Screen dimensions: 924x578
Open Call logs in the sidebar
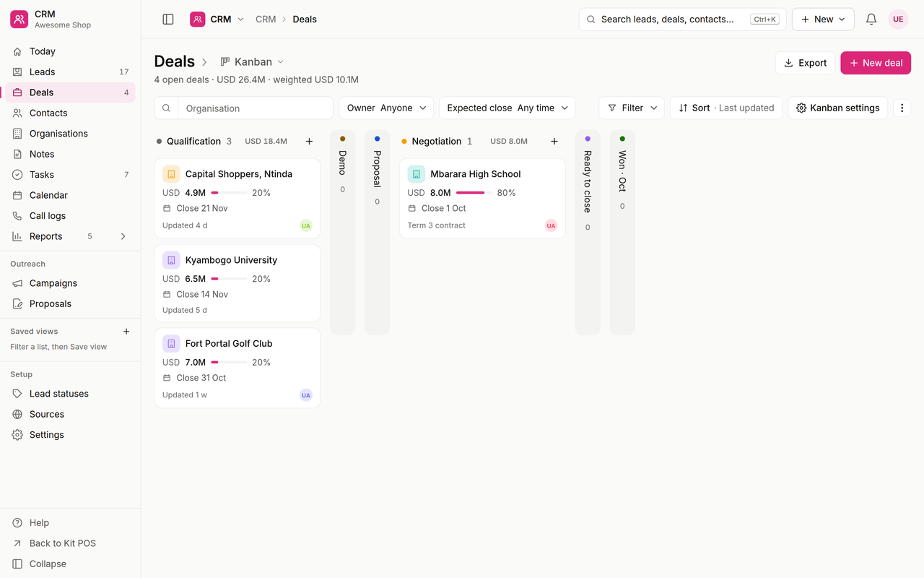coord(70,216)
